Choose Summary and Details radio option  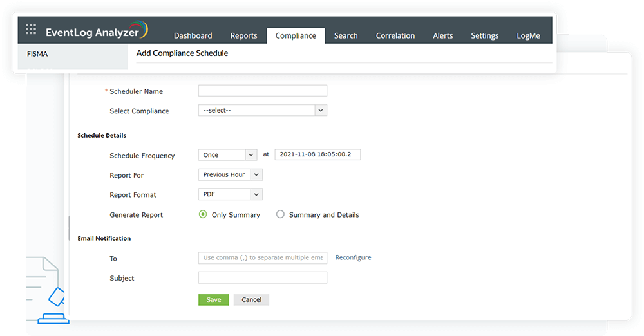[x=280, y=214]
